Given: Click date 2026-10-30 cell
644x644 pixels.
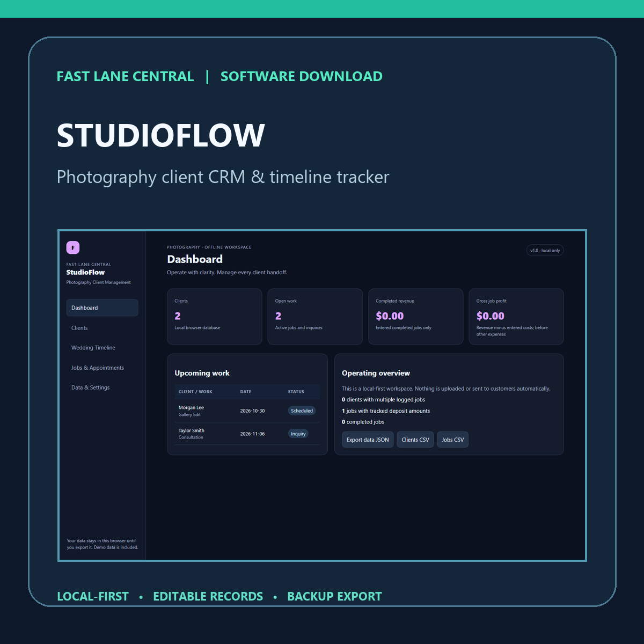Looking at the screenshot, I should click(x=252, y=411).
